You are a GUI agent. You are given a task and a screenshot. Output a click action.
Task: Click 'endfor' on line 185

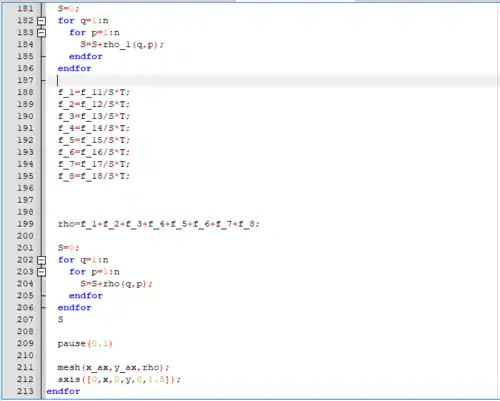86,57
